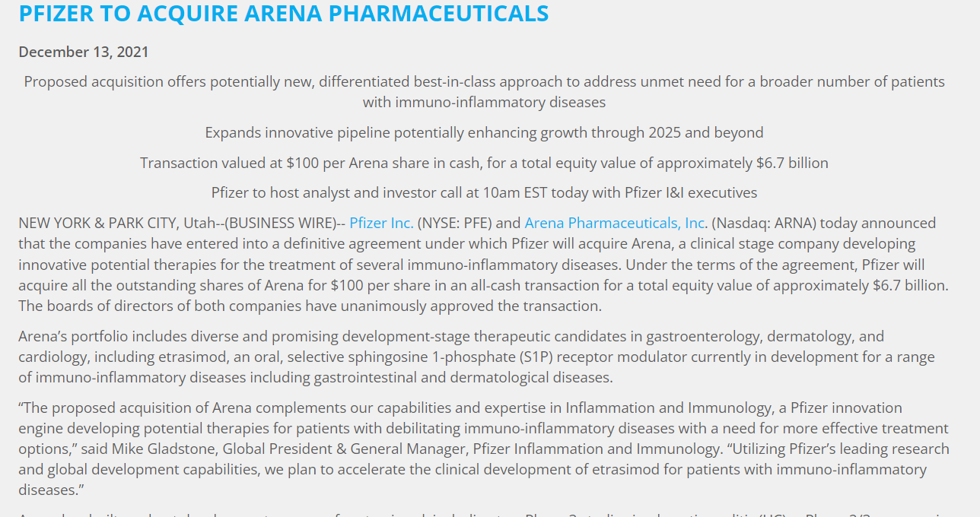The height and width of the screenshot is (517, 980).
Task: Click the 'Expands innovative pipeline' subheading line
Action: 484,132
